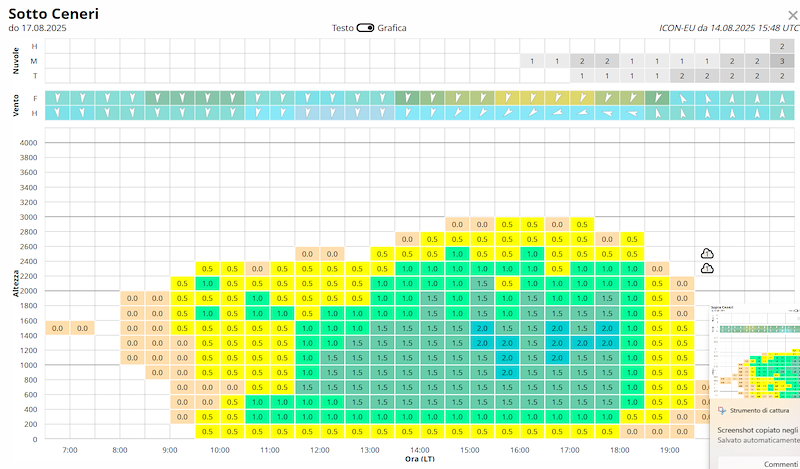This screenshot has width=800, height=469.
Task: Select the H wind arrow at 16:00
Action: point(507,113)
